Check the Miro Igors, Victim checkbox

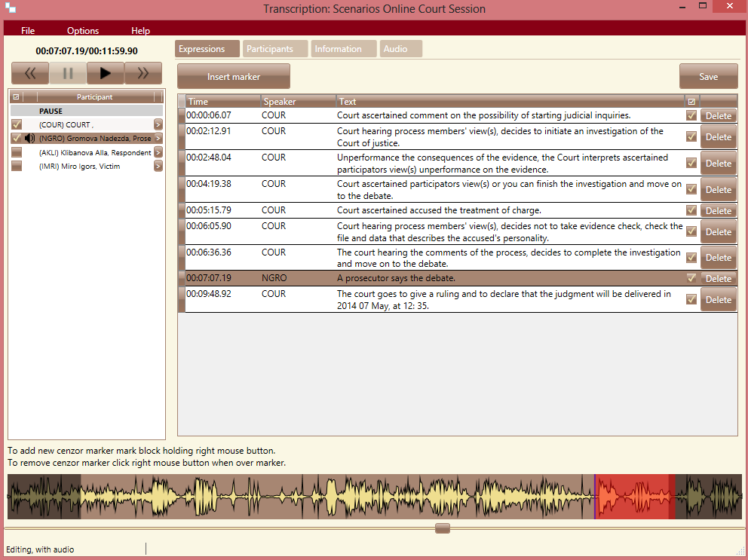[x=17, y=167]
